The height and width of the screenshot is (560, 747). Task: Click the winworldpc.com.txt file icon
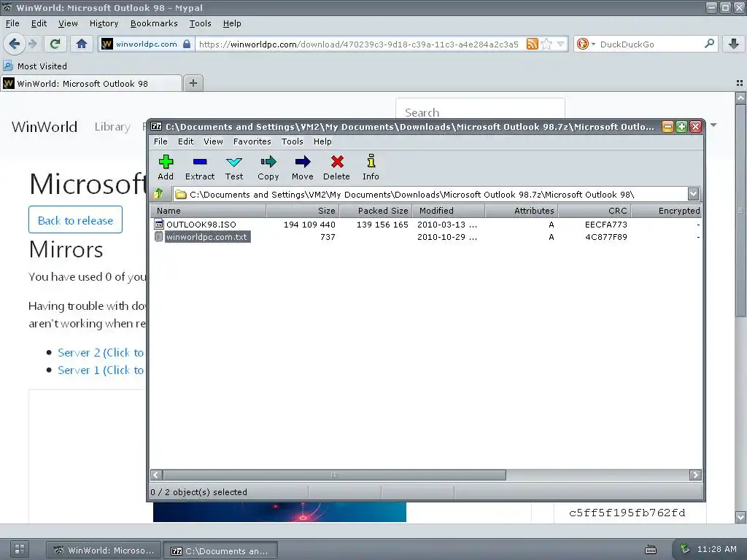(159, 237)
